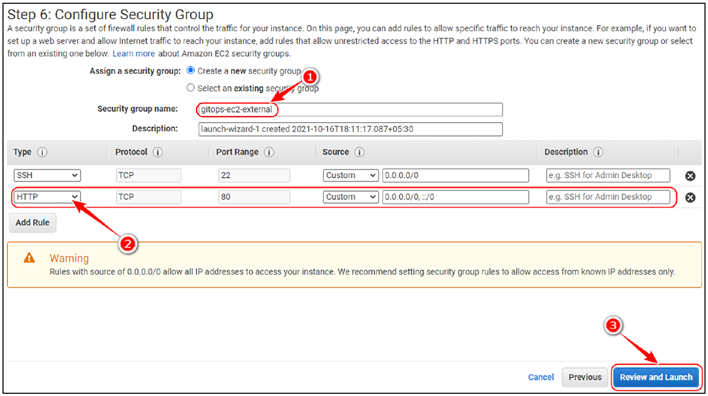Cancel the instance launch wizard
Screen dimensions: 708x396
[x=541, y=377]
